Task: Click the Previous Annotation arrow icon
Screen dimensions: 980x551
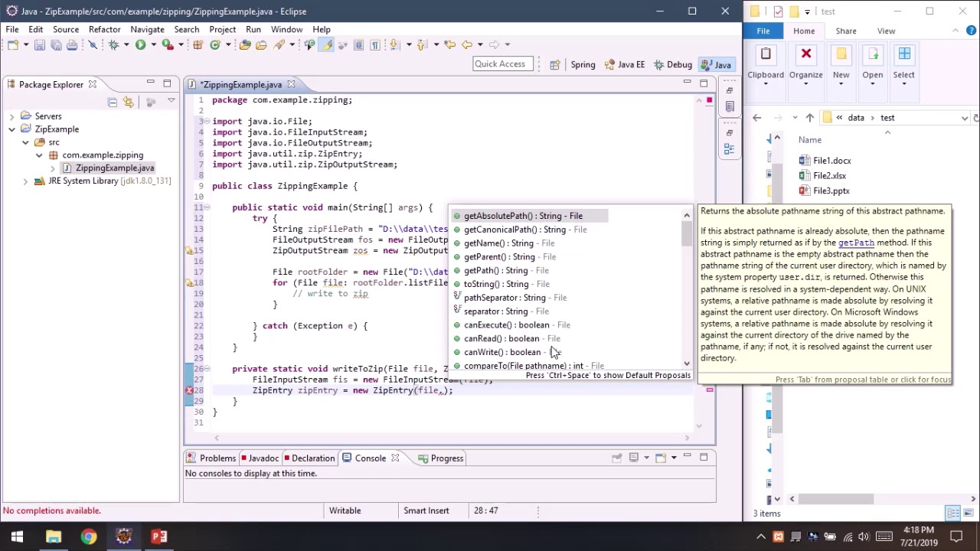Action: [x=422, y=44]
